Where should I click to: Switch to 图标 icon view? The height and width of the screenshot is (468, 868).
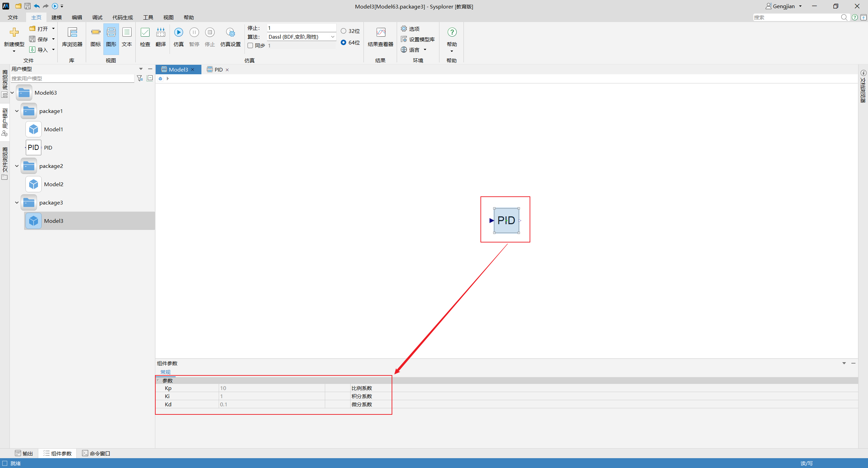(96, 37)
